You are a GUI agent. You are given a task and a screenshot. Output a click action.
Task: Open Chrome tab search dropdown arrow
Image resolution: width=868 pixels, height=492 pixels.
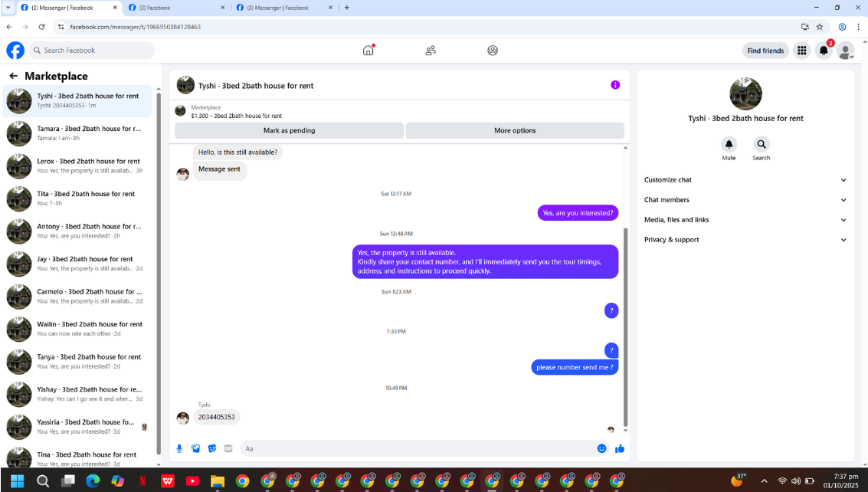[8, 8]
